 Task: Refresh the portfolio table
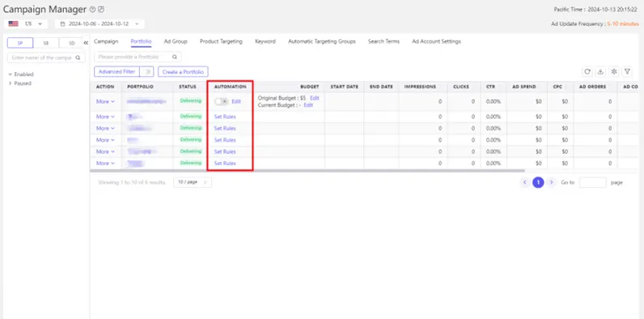click(587, 71)
